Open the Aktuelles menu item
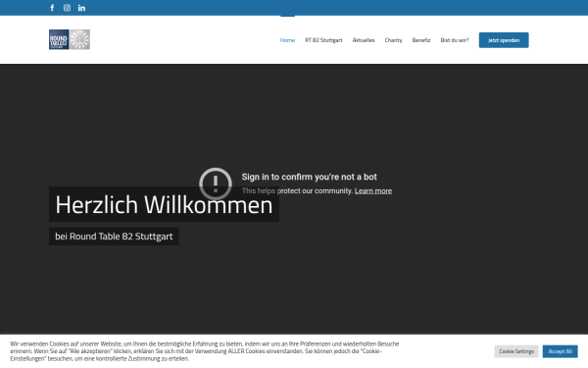The image size is (588, 368). pyautogui.click(x=364, y=40)
